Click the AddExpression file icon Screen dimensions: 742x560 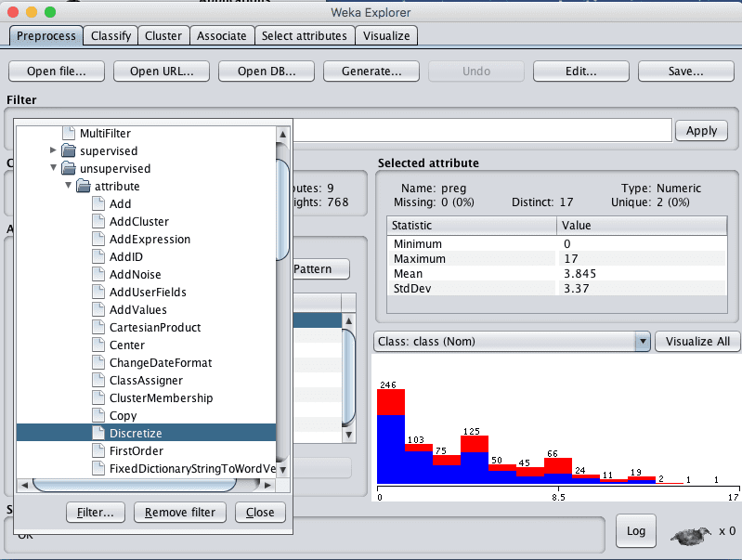98,239
